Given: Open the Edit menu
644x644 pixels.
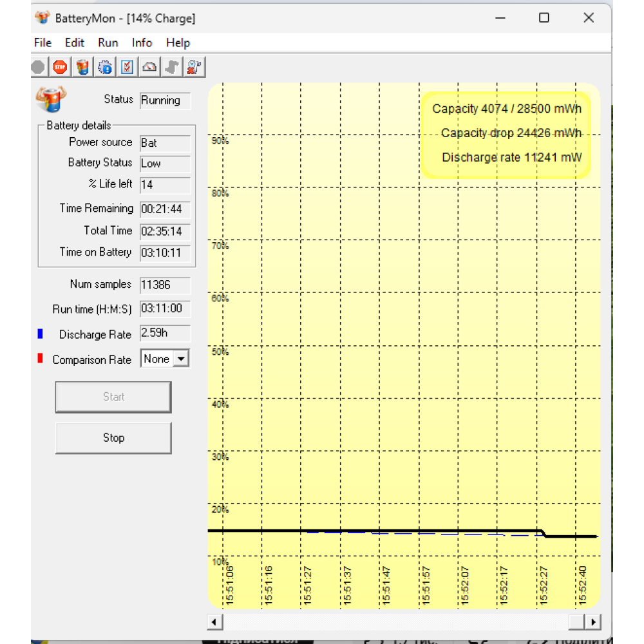Looking at the screenshot, I should click(x=75, y=43).
